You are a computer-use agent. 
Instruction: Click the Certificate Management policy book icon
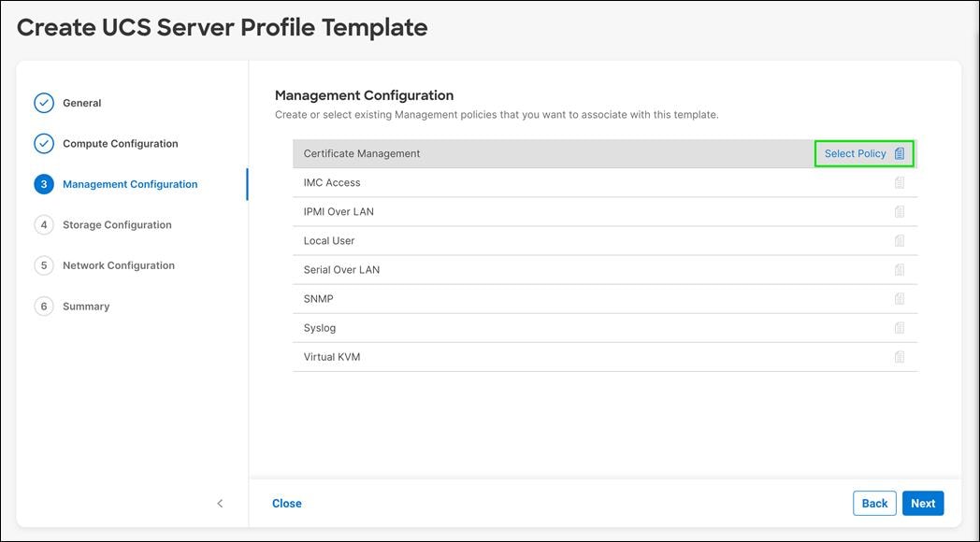point(899,152)
